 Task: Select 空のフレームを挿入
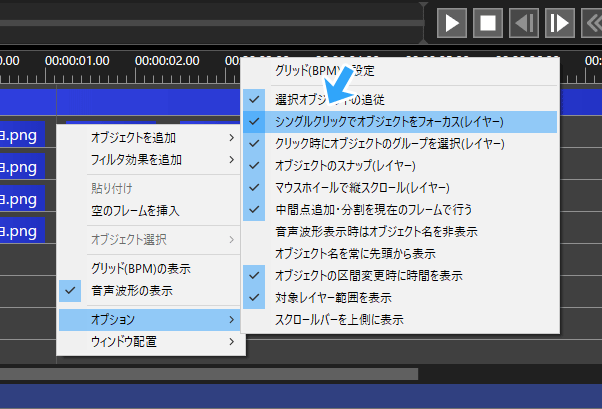[135, 210]
